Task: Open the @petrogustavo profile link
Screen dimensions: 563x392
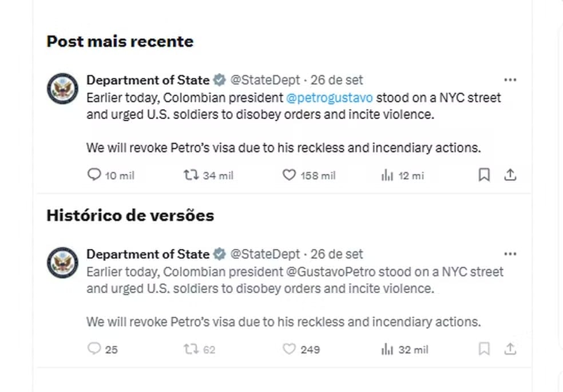Action: (330, 97)
